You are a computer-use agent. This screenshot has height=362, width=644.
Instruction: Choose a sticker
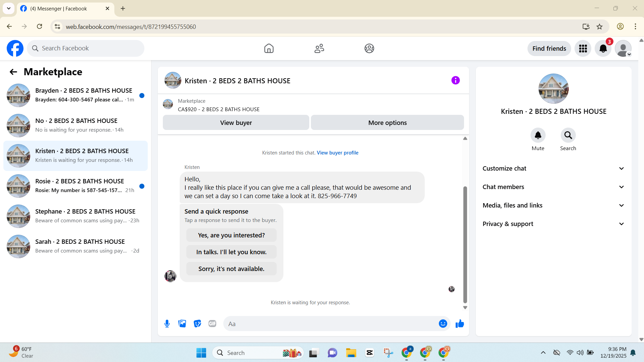click(x=197, y=324)
